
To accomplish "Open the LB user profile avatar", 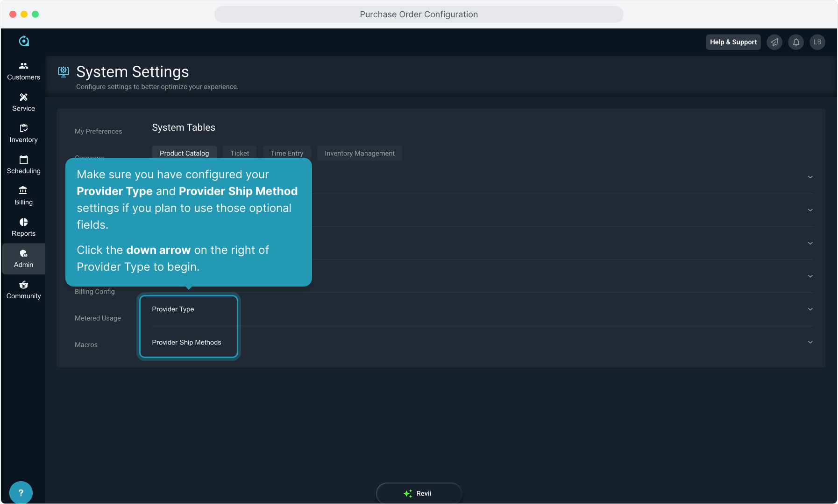I will (x=817, y=42).
